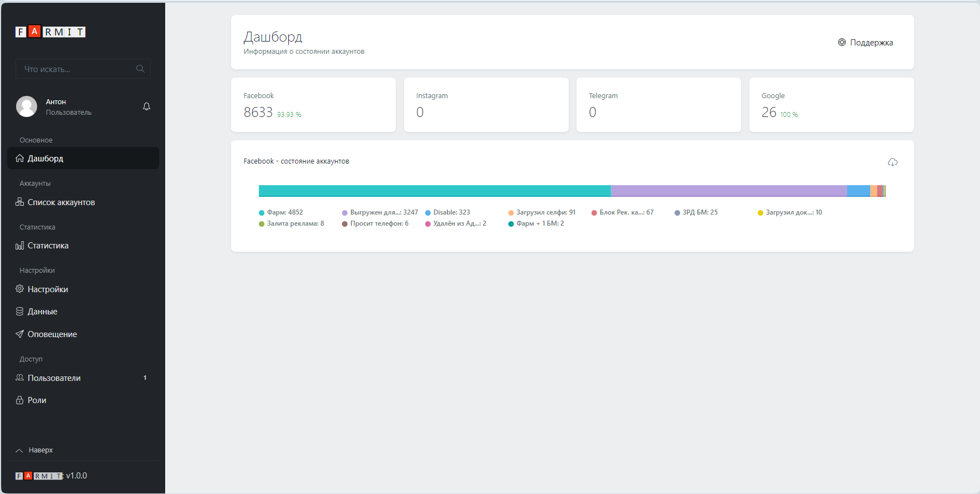Click the purple Выгружен bar segment

pos(729,191)
